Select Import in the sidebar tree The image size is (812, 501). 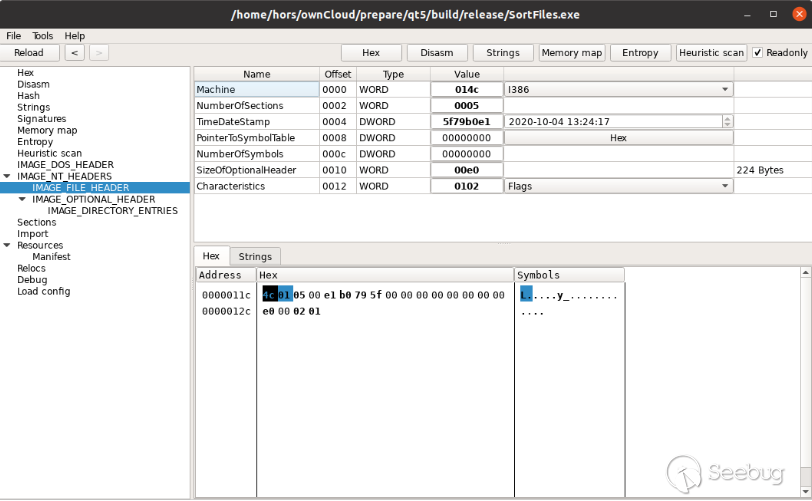pyautogui.click(x=32, y=234)
